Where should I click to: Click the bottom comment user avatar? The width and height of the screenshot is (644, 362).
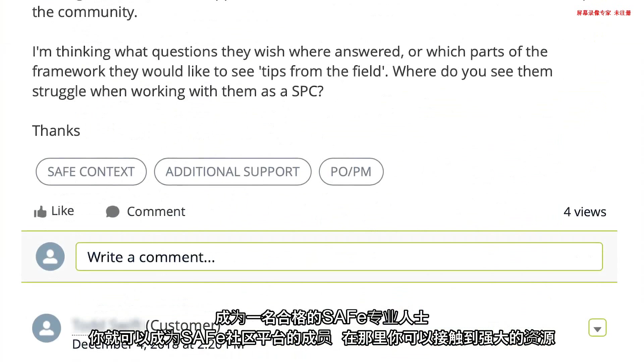click(x=46, y=327)
